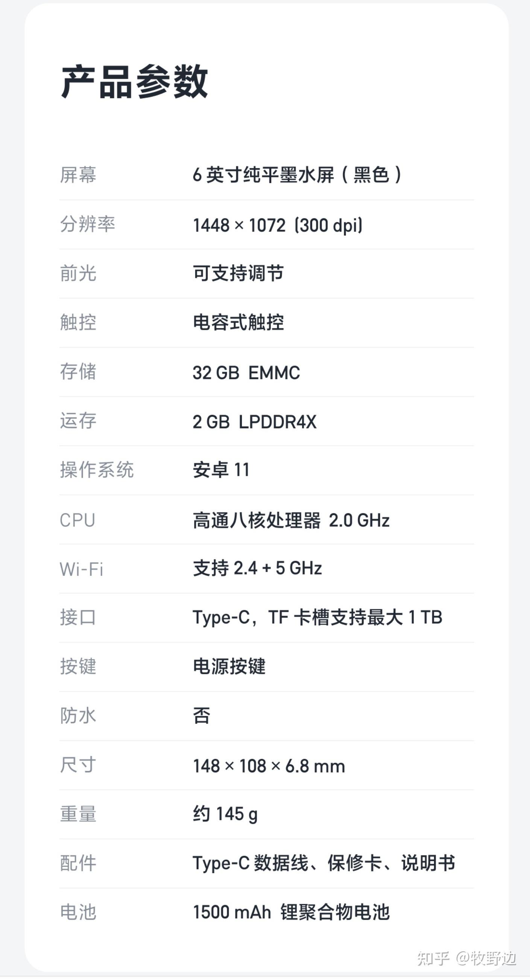Click the 屏幕 row label
Screen dimensions: 530x980
(78, 175)
